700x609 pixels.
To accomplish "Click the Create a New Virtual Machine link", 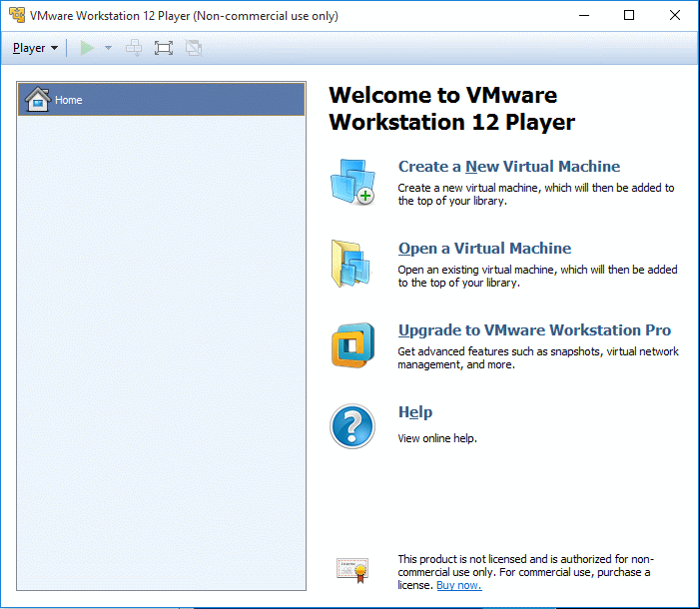I will (508, 167).
